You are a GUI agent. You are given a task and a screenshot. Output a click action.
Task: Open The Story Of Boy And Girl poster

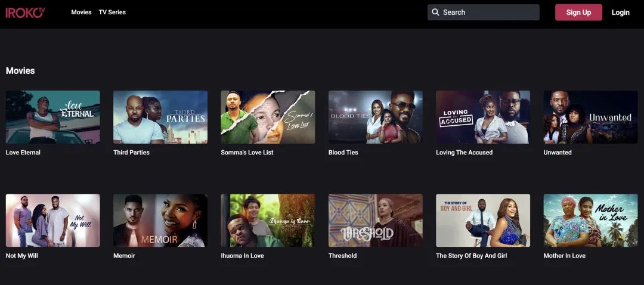pos(483,221)
